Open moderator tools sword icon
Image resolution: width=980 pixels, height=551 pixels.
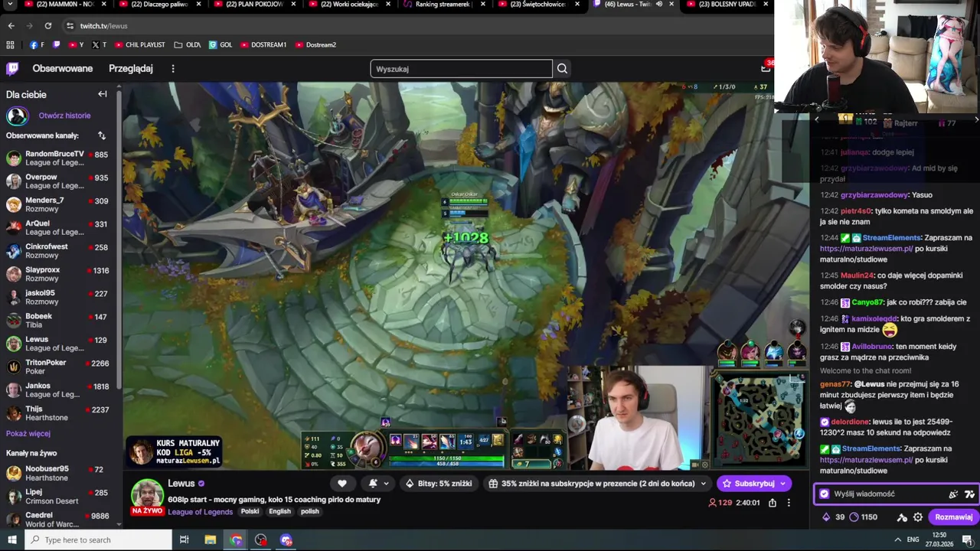click(902, 517)
